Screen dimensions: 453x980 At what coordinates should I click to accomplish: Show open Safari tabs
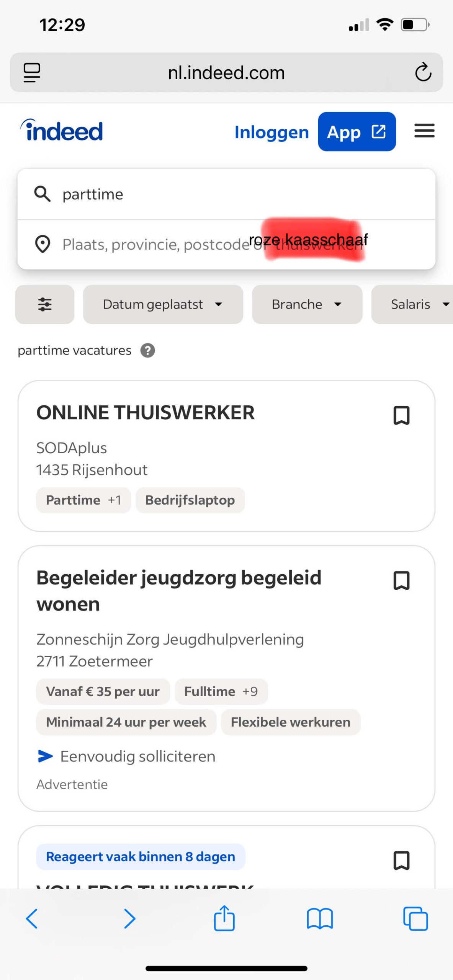(x=415, y=918)
